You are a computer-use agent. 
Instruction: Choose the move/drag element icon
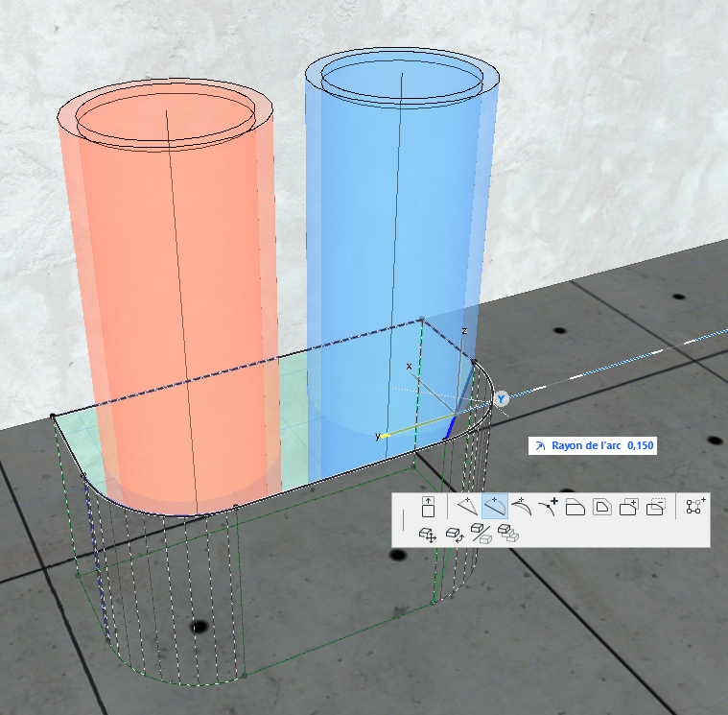(428, 535)
